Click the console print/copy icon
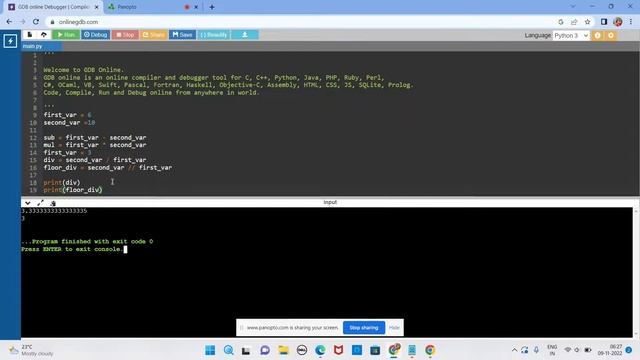640x360 pixels. pyautogui.click(x=53, y=203)
